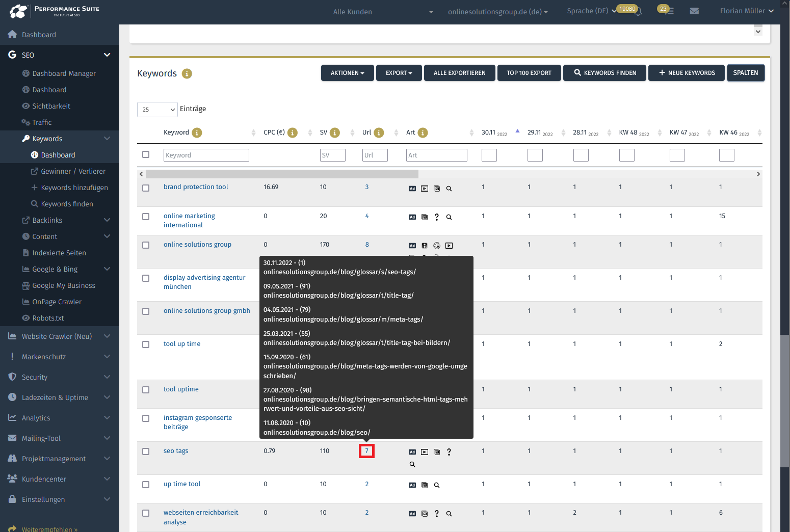Open the Alle Kunden customer dropdown
The image size is (790, 532).
pos(383,12)
